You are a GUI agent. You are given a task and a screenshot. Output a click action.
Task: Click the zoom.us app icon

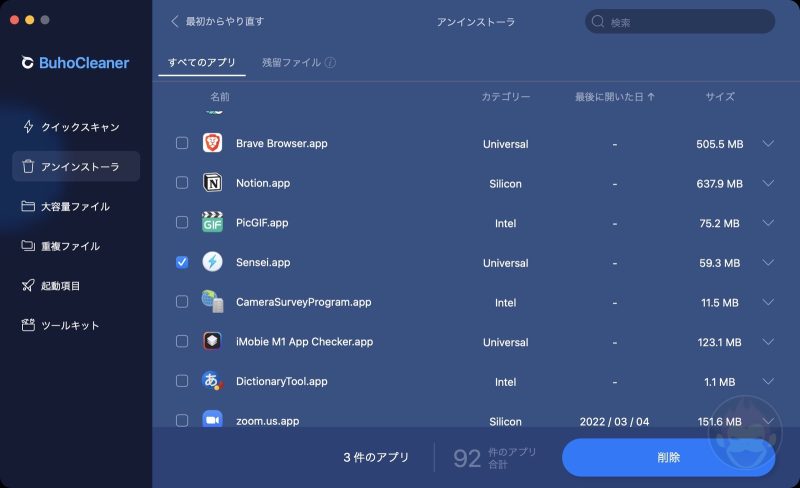(x=212, y=420)
